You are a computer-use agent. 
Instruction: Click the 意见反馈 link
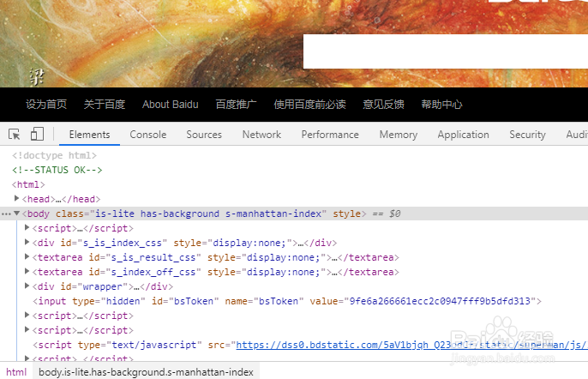383,105
